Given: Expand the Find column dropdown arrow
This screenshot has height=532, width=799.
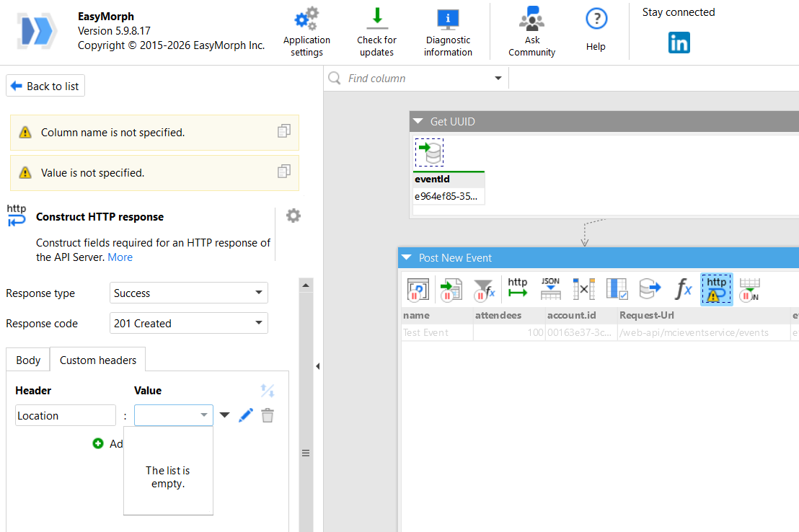Looking at the screenshot, I should pos(498,79).
